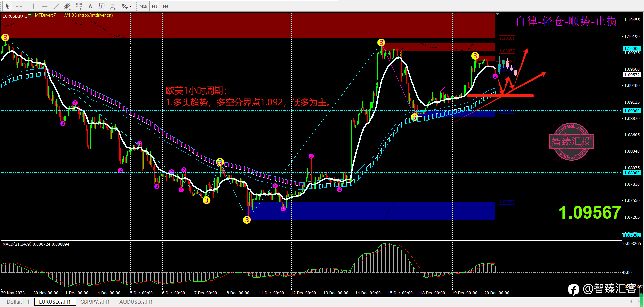Click the 1.09000 price level label
Image resolution: width=644 pixels, height=307 pixels.
pos(632,111)
